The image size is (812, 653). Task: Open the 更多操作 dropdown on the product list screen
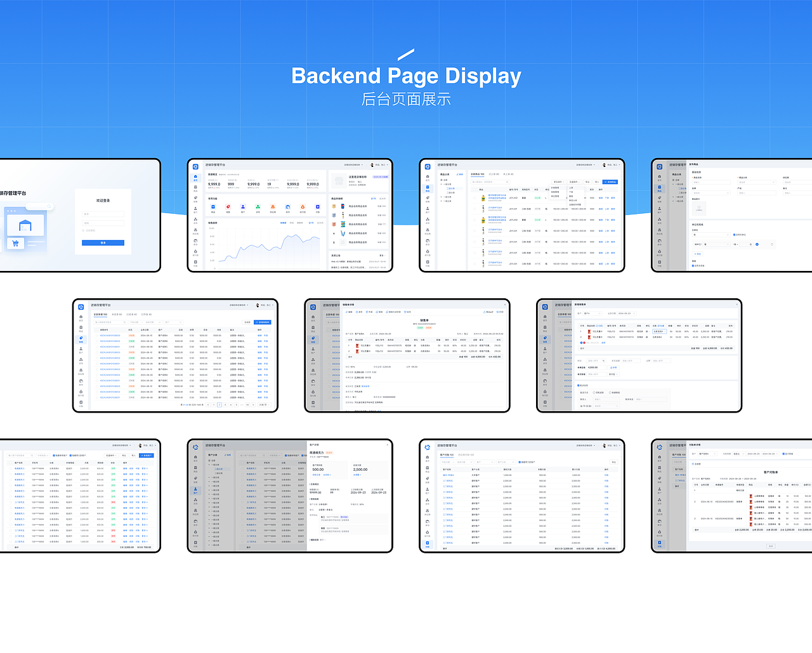click(559, 182)
